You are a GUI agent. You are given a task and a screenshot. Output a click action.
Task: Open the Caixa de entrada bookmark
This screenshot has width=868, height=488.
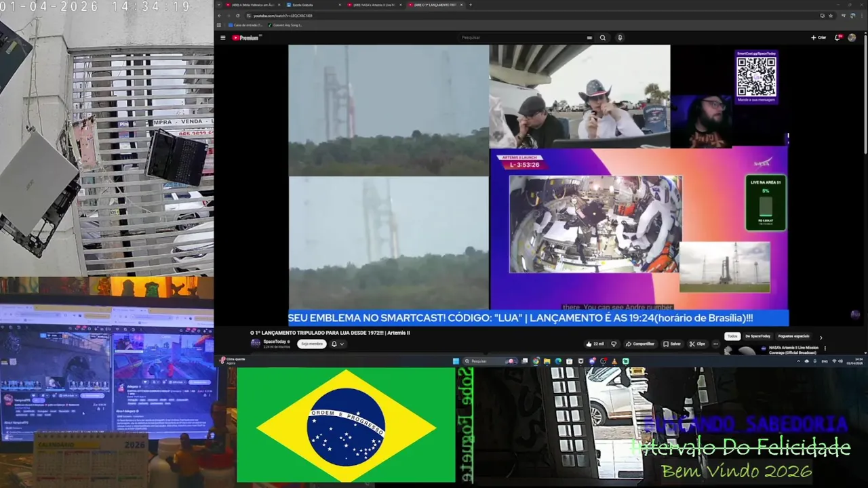point(245,25)
